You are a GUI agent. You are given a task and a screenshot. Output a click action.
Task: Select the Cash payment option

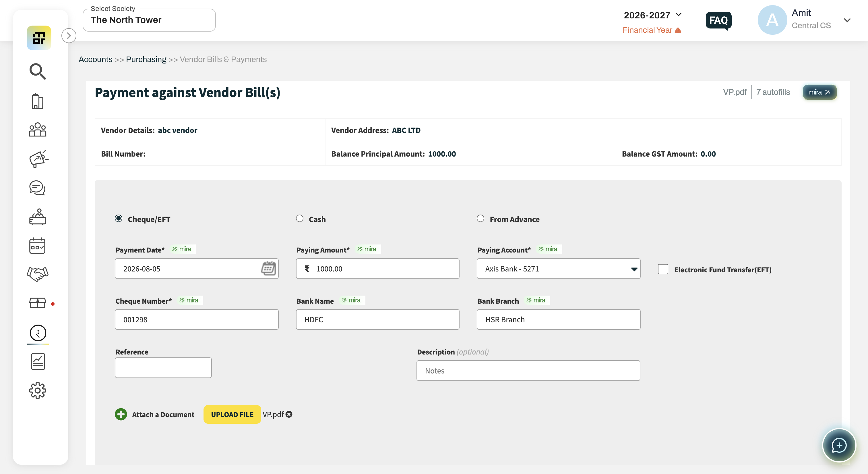click(x=300, y=218)
